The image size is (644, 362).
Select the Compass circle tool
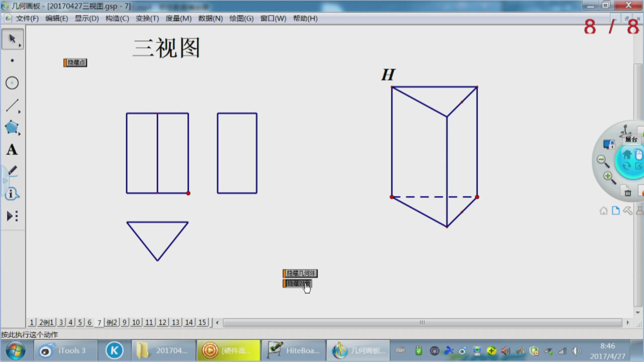click(12, 83)
